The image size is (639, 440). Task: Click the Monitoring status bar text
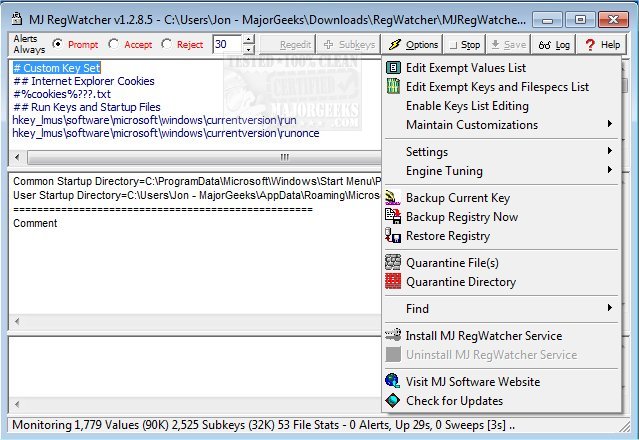click(263, 425)
